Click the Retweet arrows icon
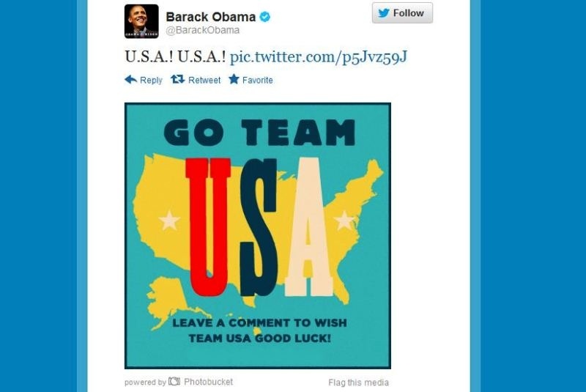 pos(178,79)
